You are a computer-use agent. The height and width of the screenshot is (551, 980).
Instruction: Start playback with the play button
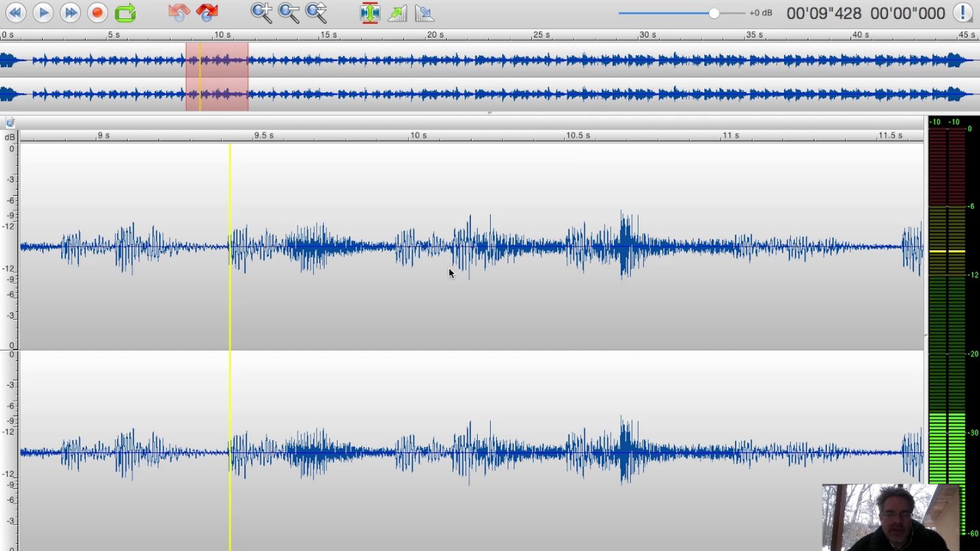tap(43, 12)
